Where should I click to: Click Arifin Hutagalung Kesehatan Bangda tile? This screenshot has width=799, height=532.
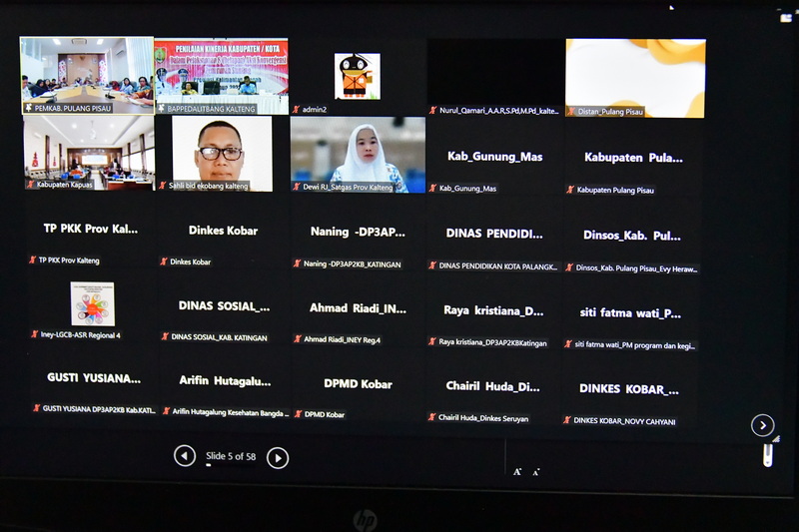point(225,381)
